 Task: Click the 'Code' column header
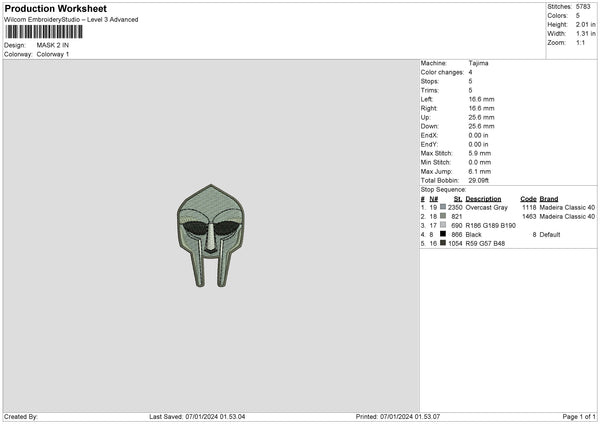point(528,199)
